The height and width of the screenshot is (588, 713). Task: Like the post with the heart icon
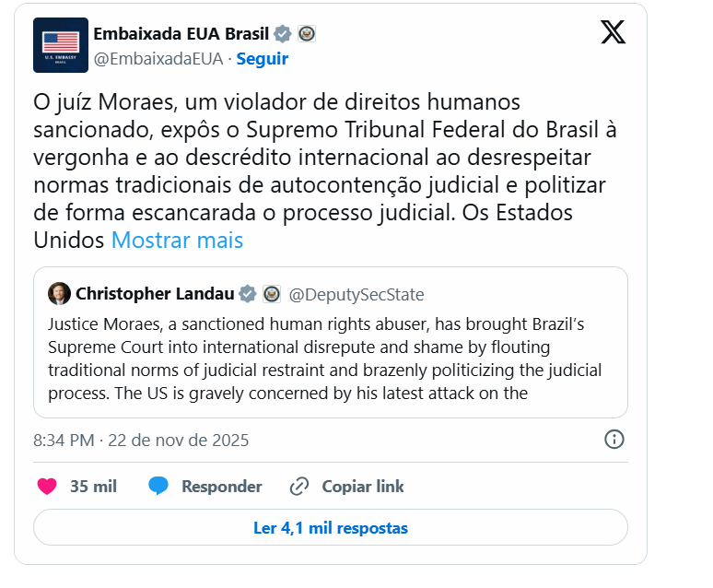[47, 487]
